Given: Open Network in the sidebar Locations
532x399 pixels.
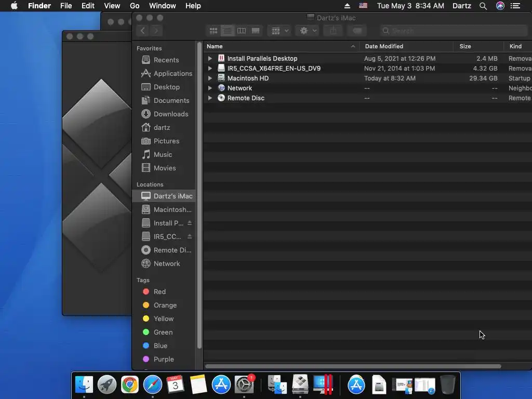Looking at the screenshot, I should pos(164,263).
